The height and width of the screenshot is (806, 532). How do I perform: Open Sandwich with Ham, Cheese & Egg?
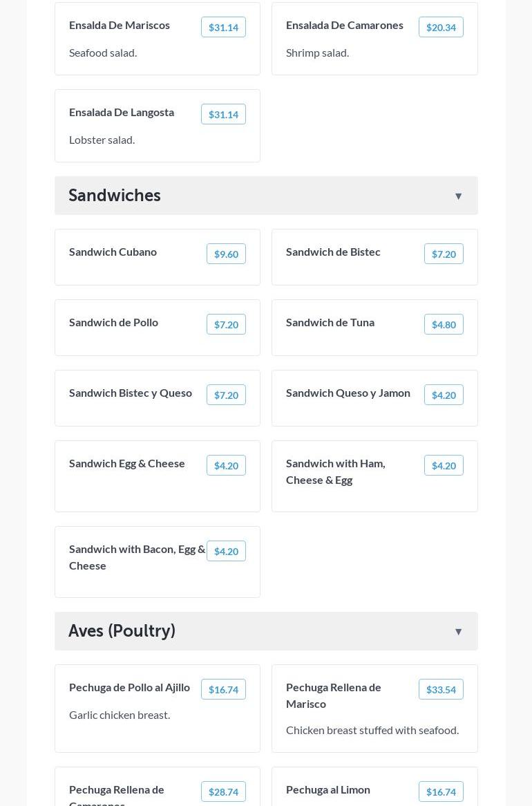336,471
